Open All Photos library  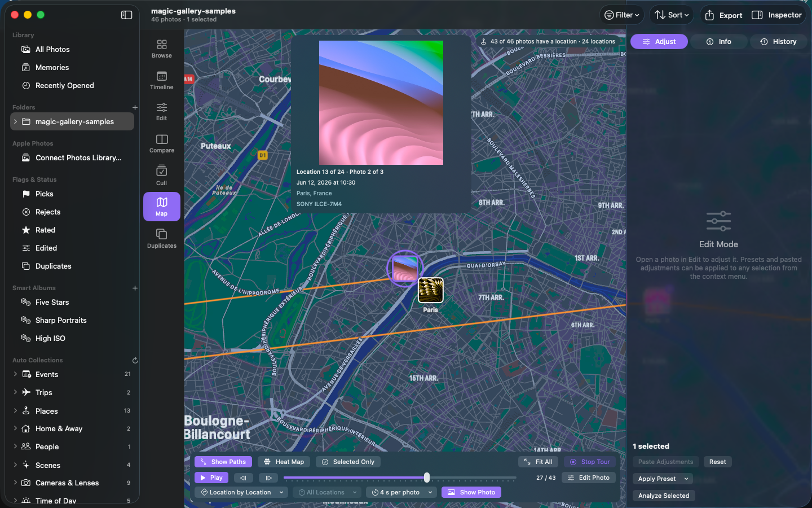[72, 49]
